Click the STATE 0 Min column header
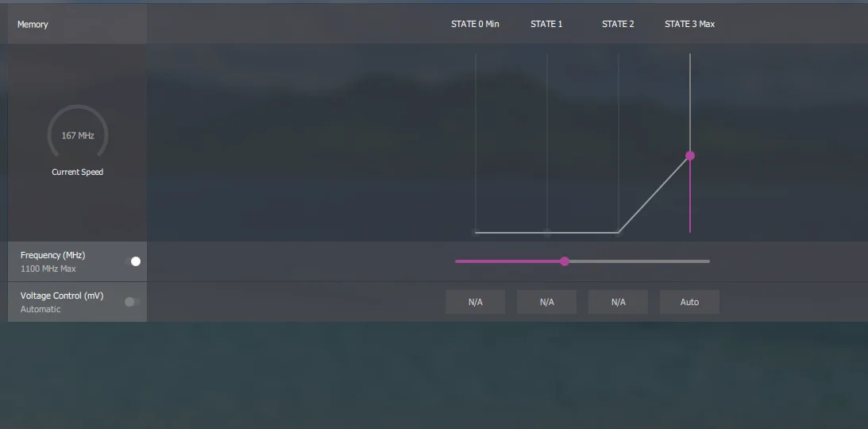Image resolution: width=868 pixels, height=429 pixels. pos(475,24)
